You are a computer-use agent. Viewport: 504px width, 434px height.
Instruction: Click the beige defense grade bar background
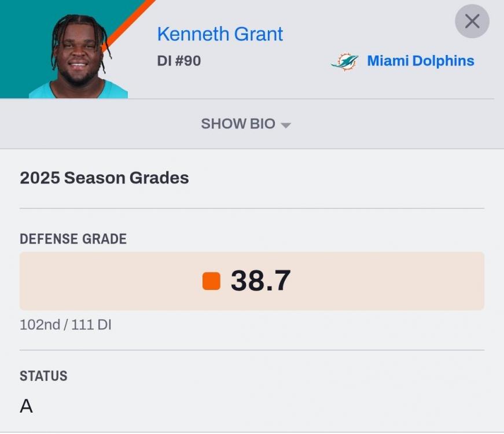pos(376,281)
